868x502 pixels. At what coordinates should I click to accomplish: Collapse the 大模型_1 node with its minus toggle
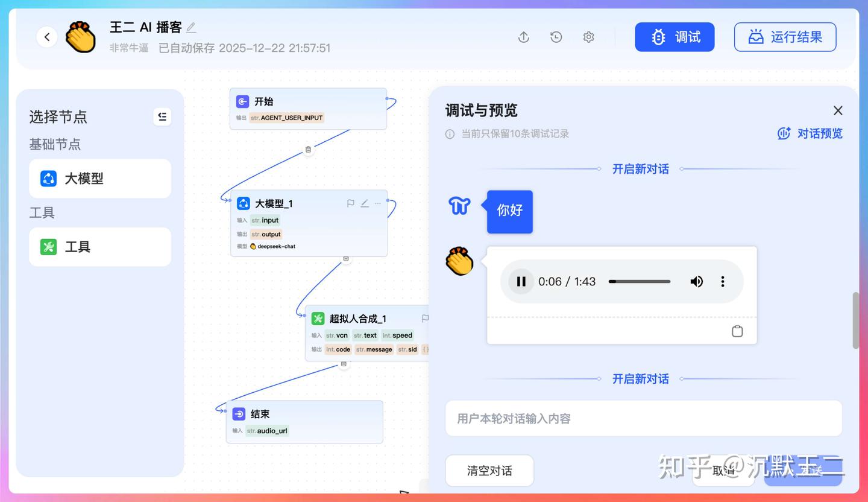[346, 258]
